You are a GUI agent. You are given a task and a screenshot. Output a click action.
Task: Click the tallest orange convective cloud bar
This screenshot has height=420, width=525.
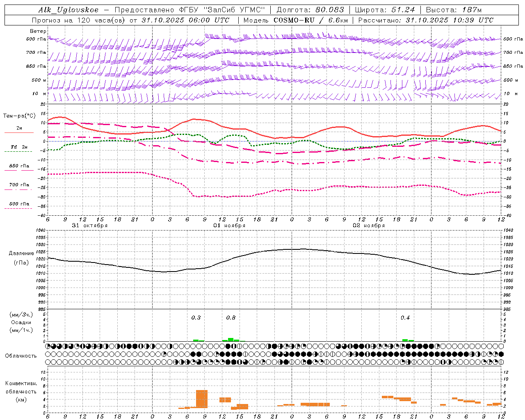(202, 399)
